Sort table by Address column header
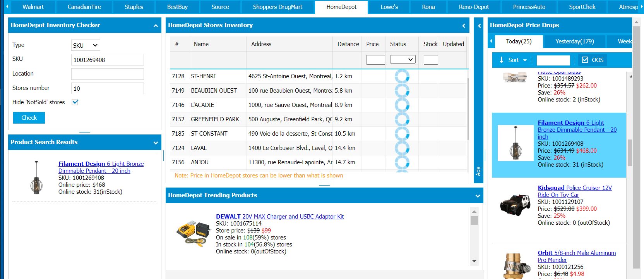The width and height of the screenshot is (644, 279). (x=289, y=44)
